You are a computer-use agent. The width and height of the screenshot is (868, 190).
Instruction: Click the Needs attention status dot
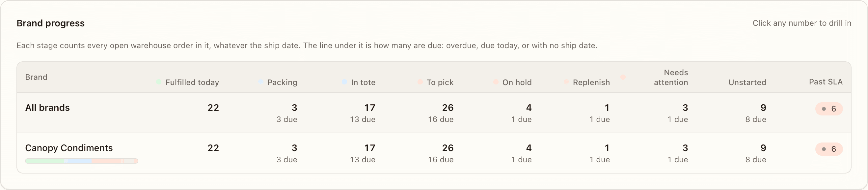pos(623,77)
